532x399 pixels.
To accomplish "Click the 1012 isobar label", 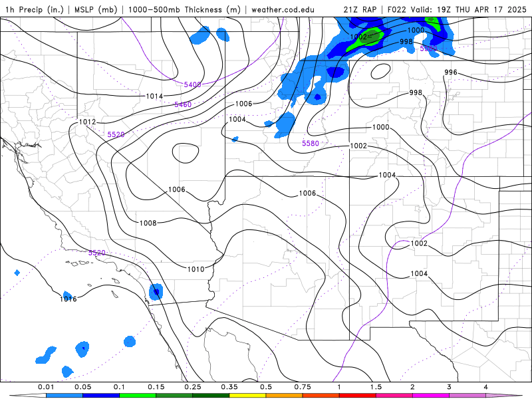I will (87, 122).
